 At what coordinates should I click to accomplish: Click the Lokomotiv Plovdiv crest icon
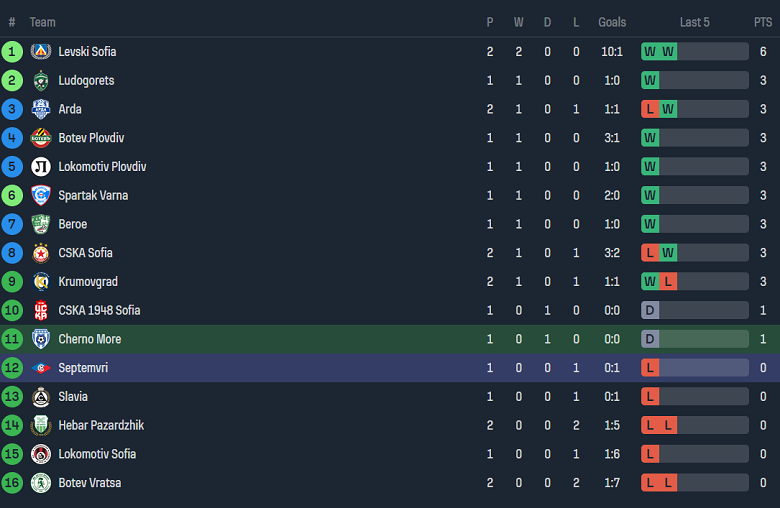tap(41, 167)
